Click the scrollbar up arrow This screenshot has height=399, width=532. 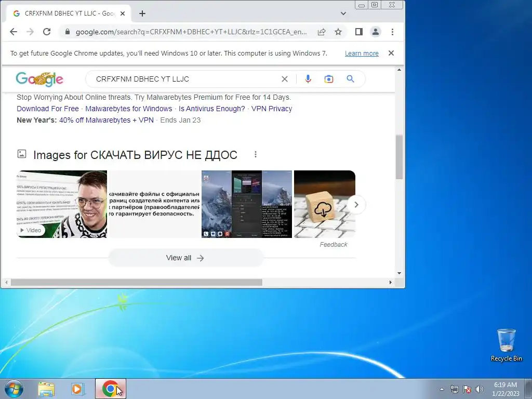point(400,70)
